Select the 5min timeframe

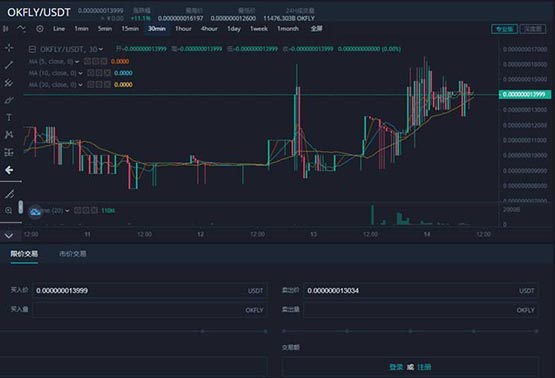point(105,29)
